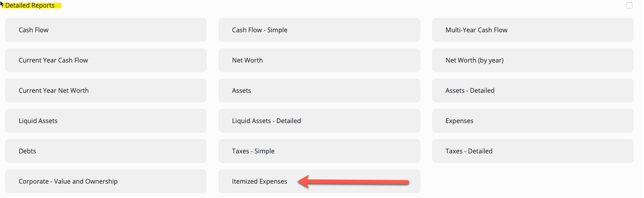Image resolution: width=644 pixels, height=198 pixels.
Task: Open Current Year Cash Flow report
Action: [x=105, y=60]
